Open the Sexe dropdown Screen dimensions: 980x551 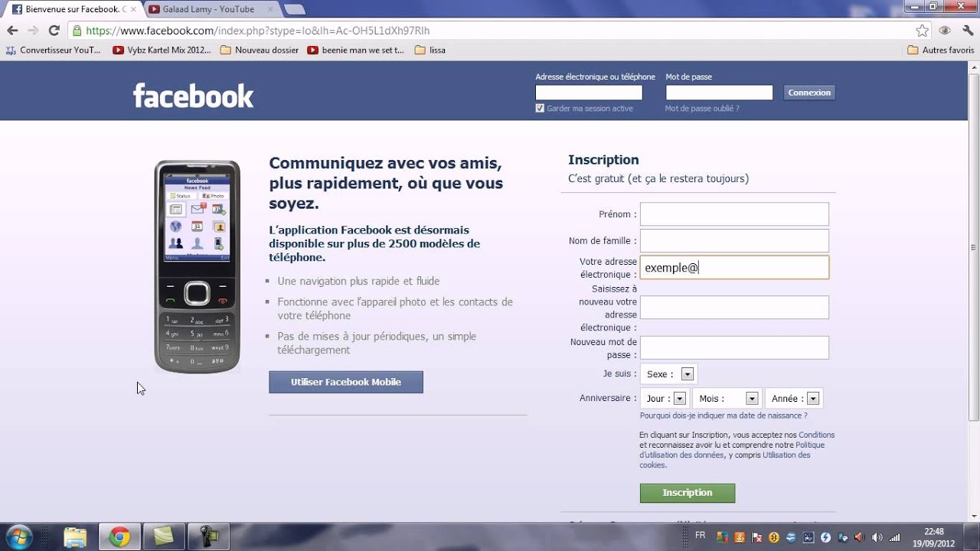(x=669, y=374)
